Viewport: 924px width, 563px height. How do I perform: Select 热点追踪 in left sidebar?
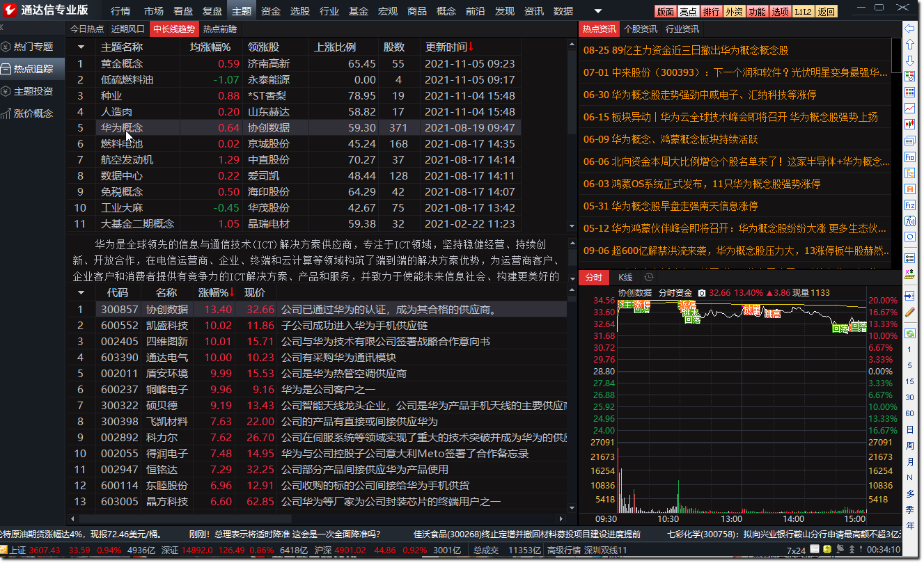[x=33, y=69]
